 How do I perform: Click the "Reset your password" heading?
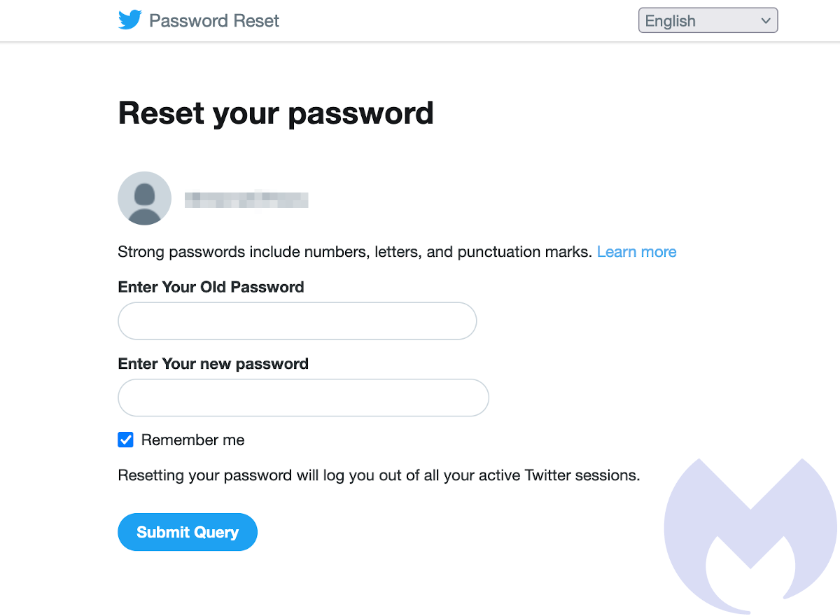[276, 113]
